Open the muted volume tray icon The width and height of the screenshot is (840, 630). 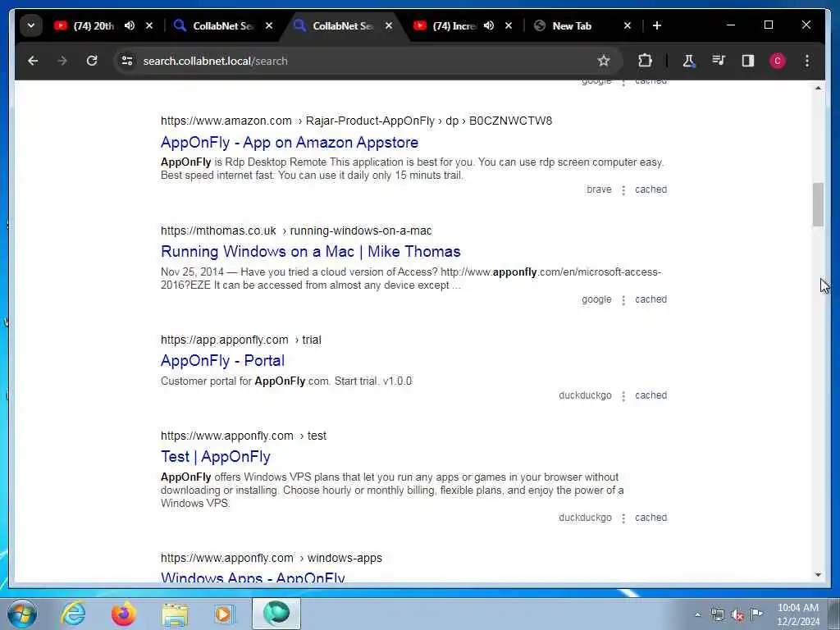tap(737, 614)
